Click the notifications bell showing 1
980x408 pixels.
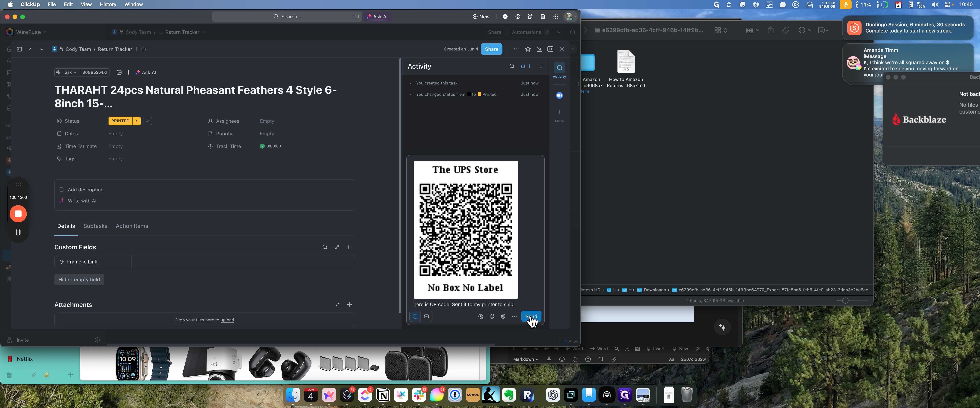click(x=525, y=66)
